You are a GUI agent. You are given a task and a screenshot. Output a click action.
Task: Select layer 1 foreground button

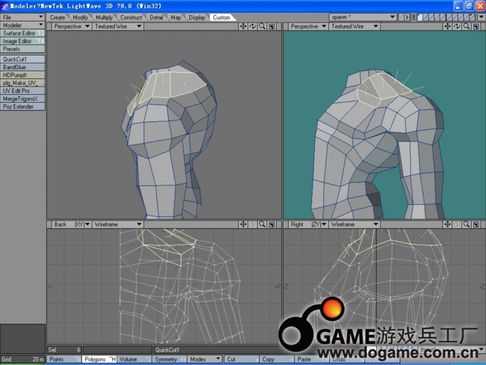(420, 17)
